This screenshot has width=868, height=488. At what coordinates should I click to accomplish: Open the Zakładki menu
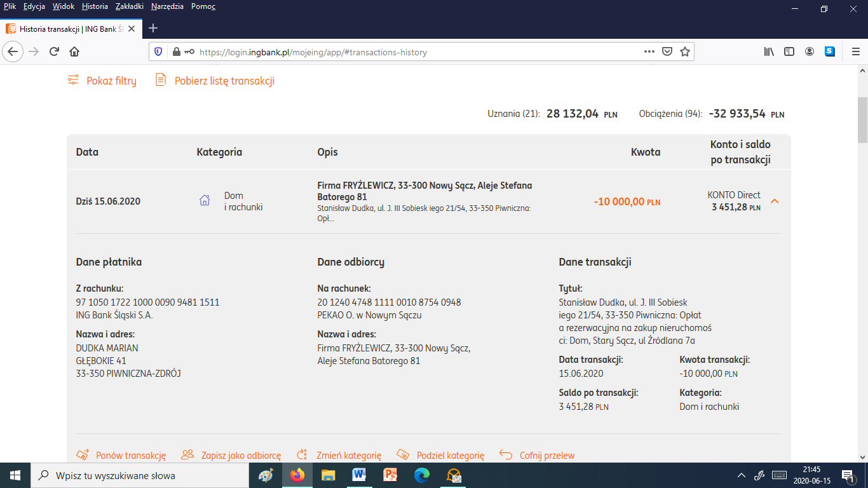point(129,6)
